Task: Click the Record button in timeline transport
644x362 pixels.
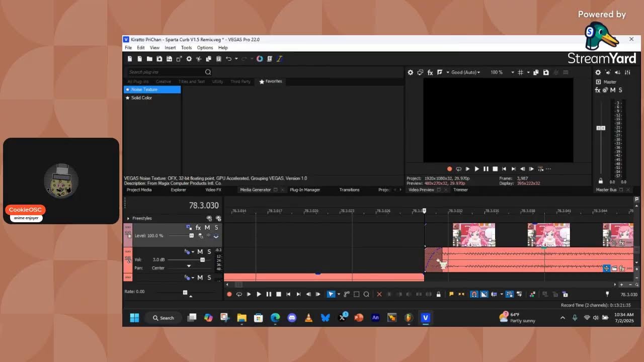Action: coord(229,294)
